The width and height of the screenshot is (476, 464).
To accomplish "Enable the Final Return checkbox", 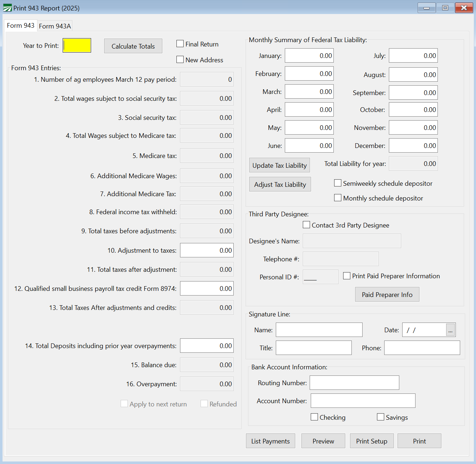I will [x=180, y=44].
